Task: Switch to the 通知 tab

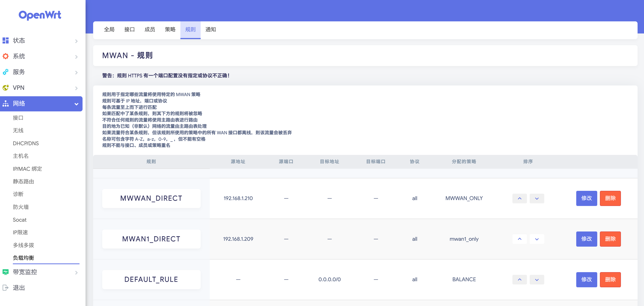Action: click(x=211, y=30)
